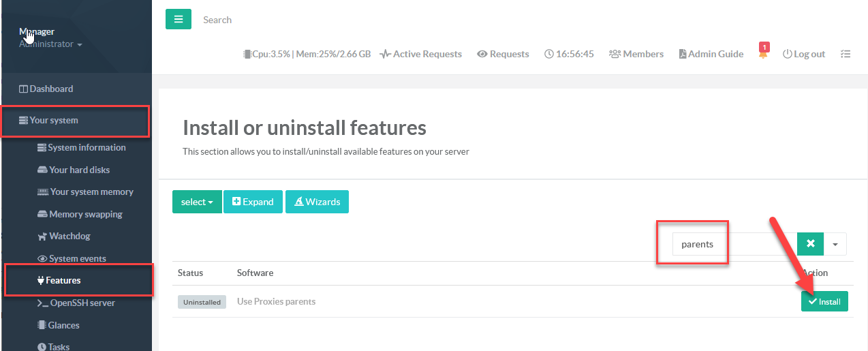Open the Wizards button
The width and height of the screenshot is (868, 351).
click(x=317, y=202)
